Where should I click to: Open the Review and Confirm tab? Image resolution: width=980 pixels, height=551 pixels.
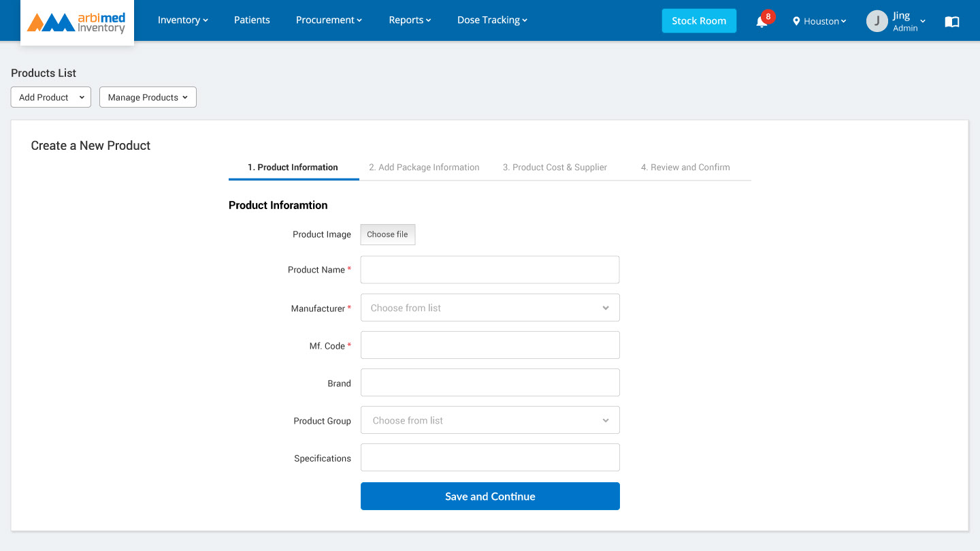point(685,168)
